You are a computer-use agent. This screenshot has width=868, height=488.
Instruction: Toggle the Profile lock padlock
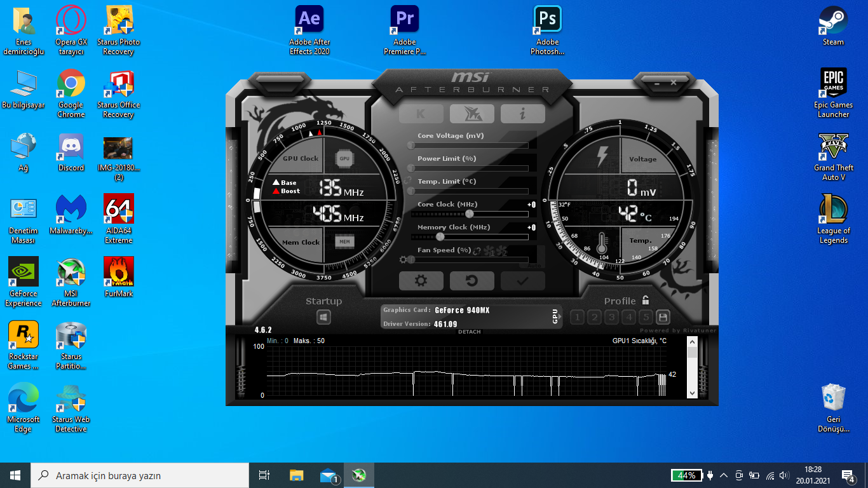[x=646, y=301]
